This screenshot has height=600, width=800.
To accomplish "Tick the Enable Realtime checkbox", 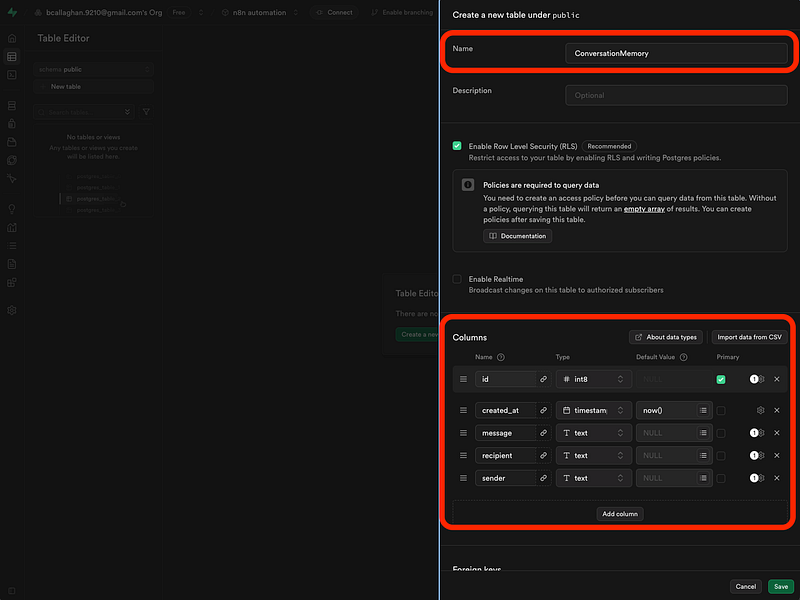I will (x=458, y=279).
